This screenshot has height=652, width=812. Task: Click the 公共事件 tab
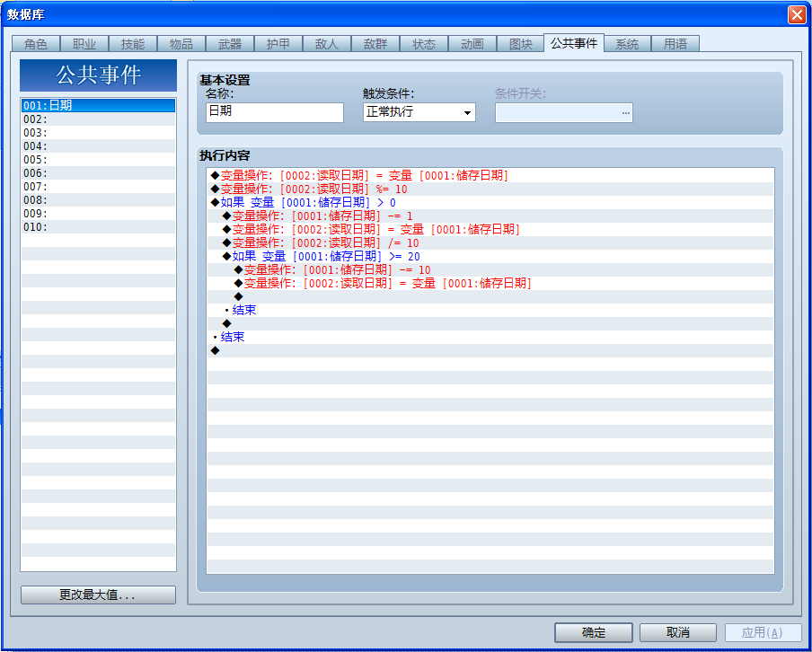pyautogui.click(x=574, y=43)
